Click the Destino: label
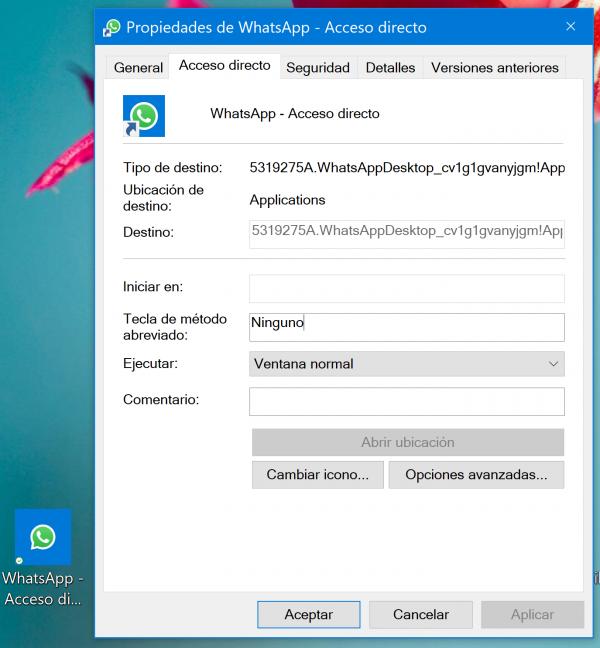 pos(148,232)
